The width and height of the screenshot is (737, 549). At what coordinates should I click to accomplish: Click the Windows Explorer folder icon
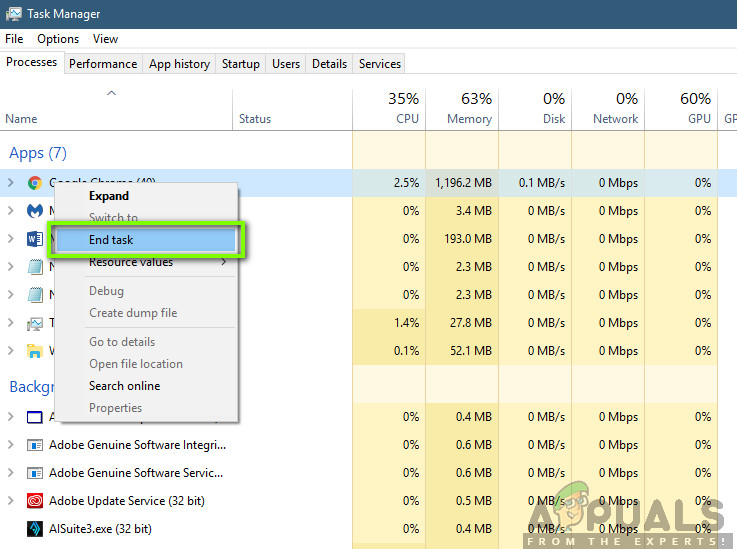(35, 351)
